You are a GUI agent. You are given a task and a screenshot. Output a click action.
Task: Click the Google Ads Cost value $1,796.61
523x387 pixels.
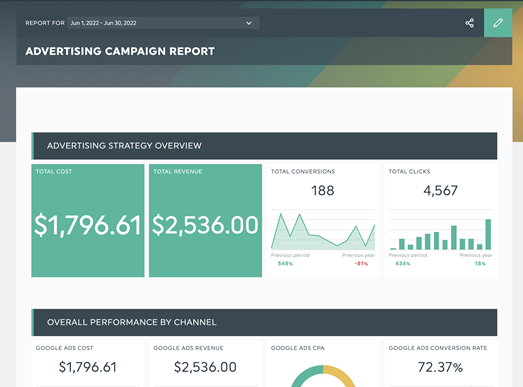click(x=88, y=367)
